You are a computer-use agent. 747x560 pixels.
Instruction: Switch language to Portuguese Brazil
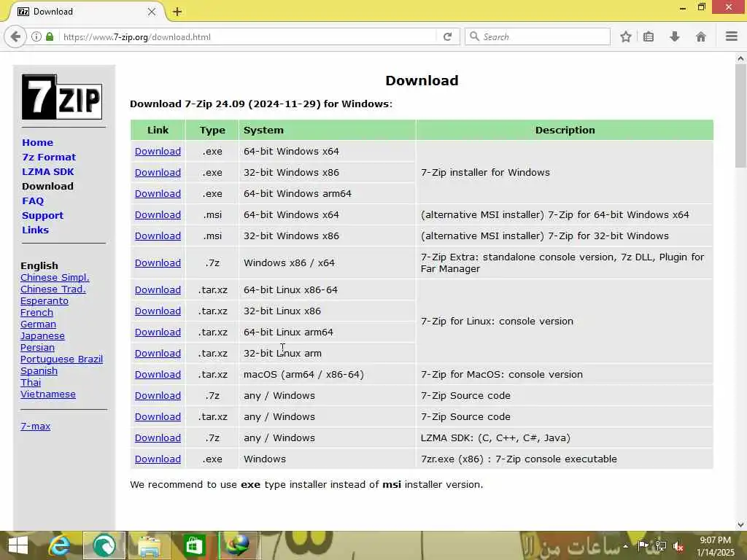[61, 359]
